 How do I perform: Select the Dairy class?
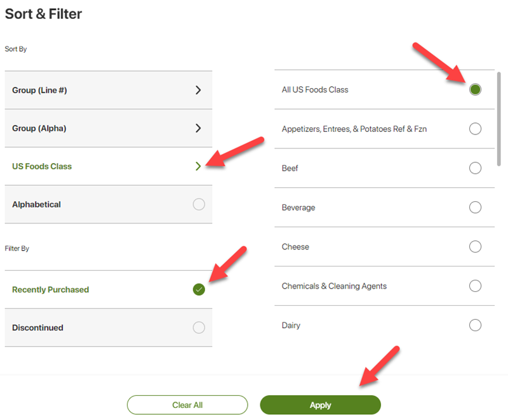click(x=475, y=325)
